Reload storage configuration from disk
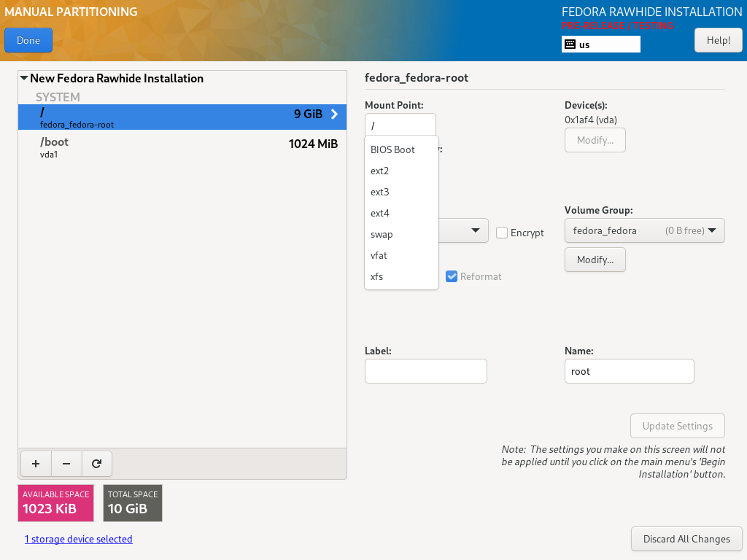 (x=97, y=463)
